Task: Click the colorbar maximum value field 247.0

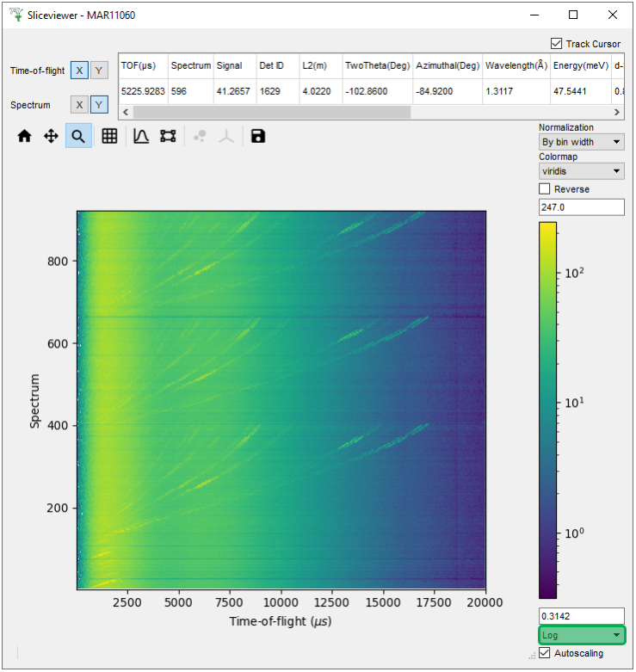Action: pyautogui.click(x=581, y=207)
